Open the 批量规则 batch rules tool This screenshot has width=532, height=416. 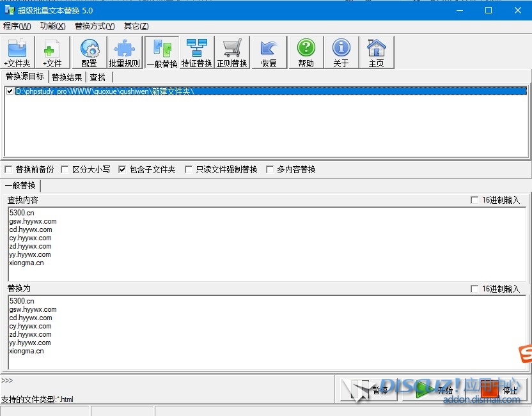tap(124, 52)
